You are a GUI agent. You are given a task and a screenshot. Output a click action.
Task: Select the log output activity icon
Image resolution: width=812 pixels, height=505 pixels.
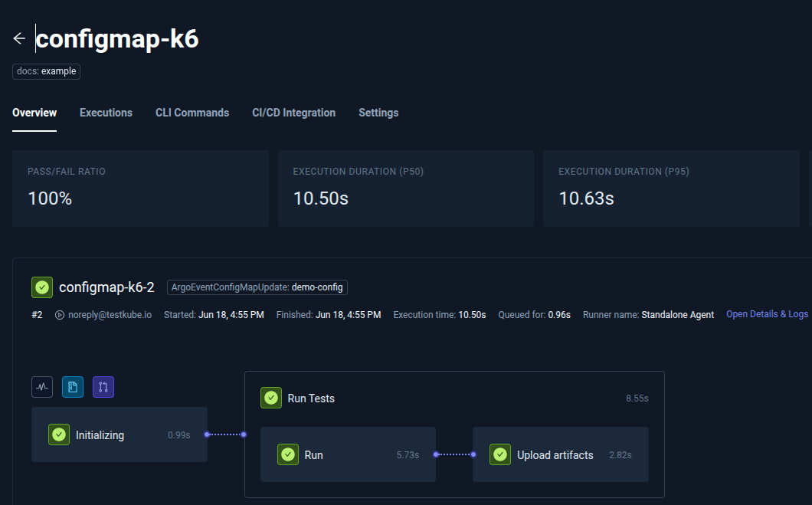pos(42,387)
